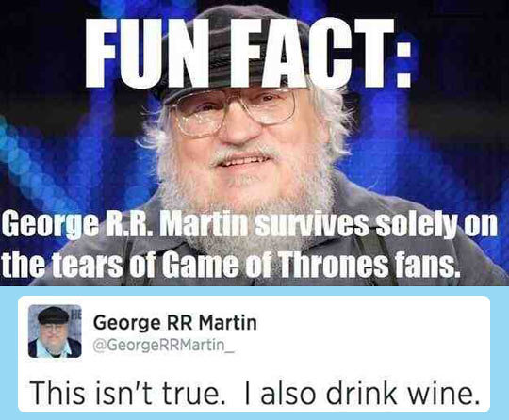Click the "George RR Martin" display name
The height and width of the screenshot is (420, 509).
(175, 323)
